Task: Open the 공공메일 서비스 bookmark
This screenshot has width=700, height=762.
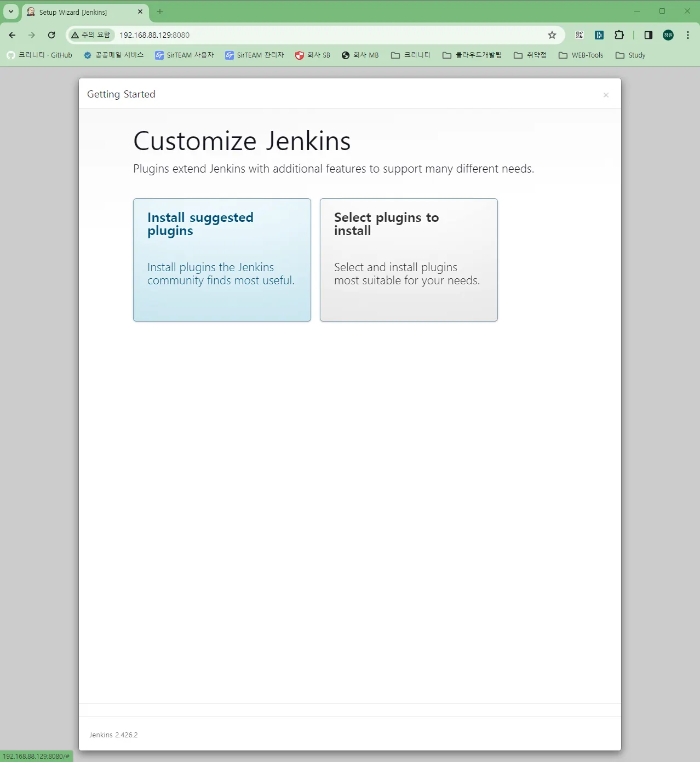Action: [113, 55]
